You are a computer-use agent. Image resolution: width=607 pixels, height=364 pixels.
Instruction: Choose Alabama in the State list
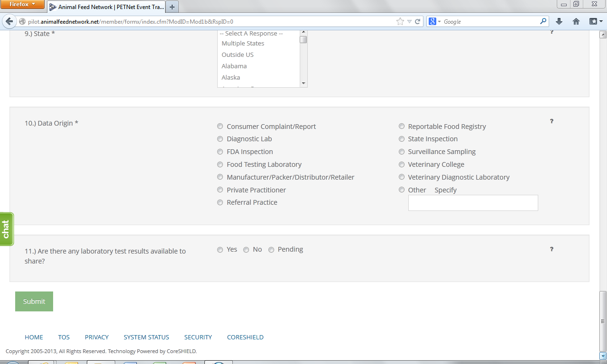(258, 66)
